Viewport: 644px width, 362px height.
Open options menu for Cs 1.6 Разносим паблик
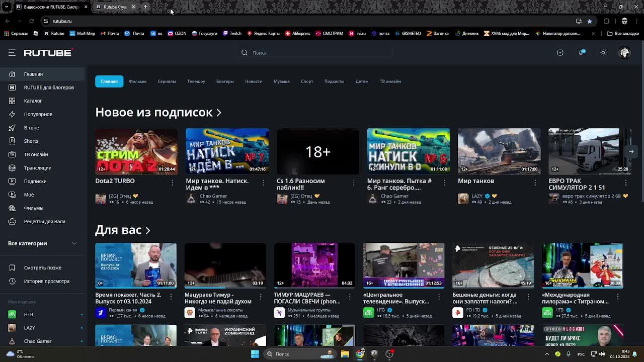click(354, 183)
